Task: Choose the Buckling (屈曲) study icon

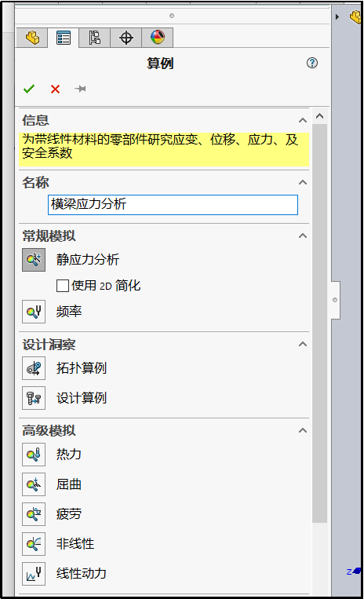Action: tap(34, 484)
